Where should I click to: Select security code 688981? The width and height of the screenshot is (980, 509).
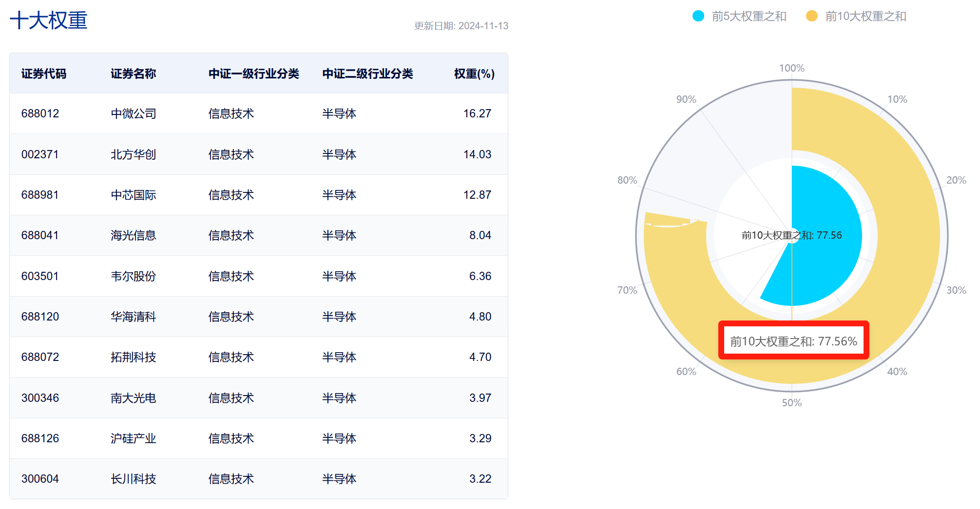40,195
